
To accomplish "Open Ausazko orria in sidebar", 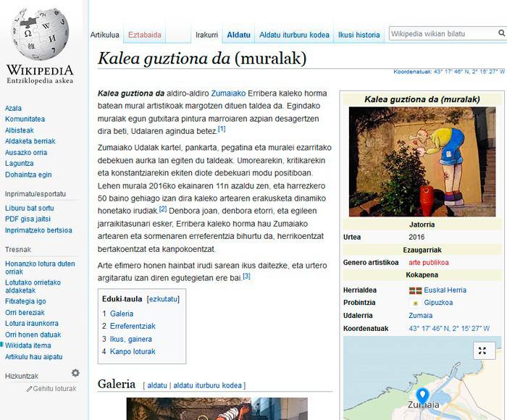I will click(26, 152).
